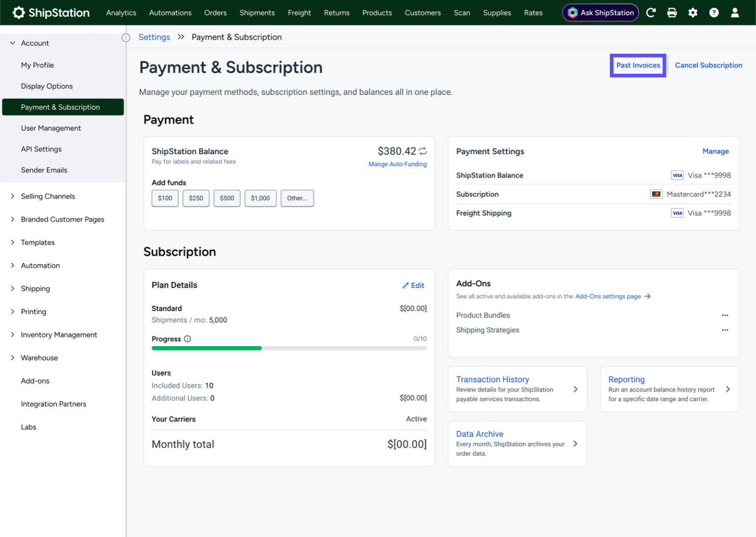This screenshot has width=756, height=537.
Task: Open Products in top navigation
Action: [x=377, y=13]
